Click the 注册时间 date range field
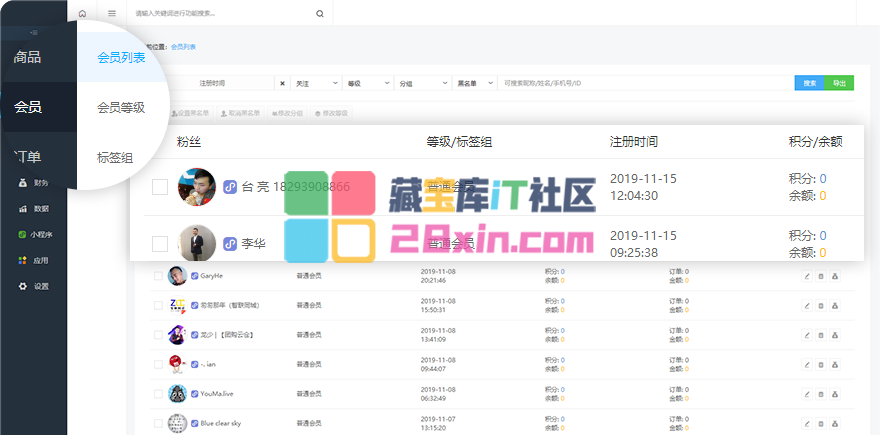The image size is (880, 435). click(212, 83)
